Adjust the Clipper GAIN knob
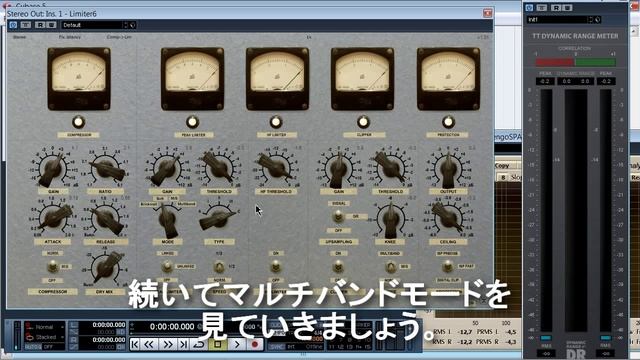The image size is (640, 360). (338, 168)
